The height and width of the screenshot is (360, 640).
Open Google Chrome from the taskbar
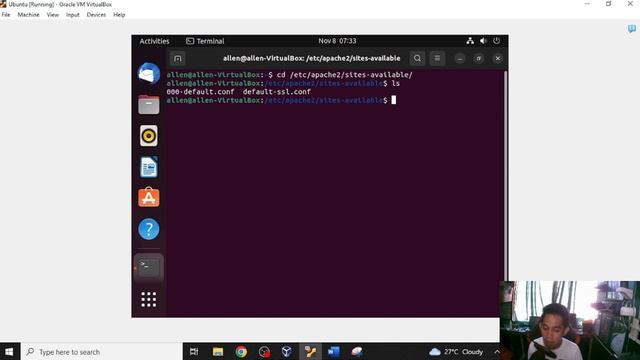click(241, 351)
